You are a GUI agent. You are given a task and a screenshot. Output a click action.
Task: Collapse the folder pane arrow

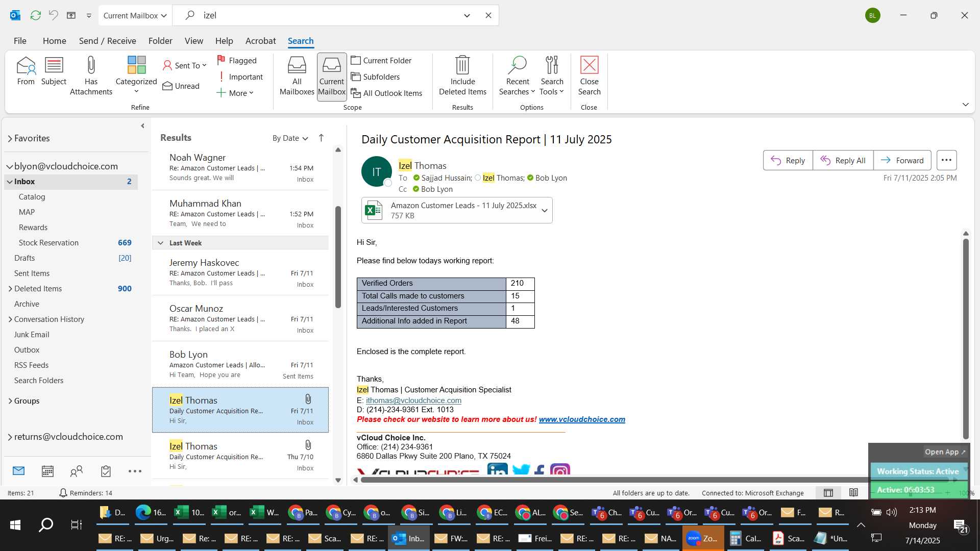pyautogui.click(x=142, y=126)
